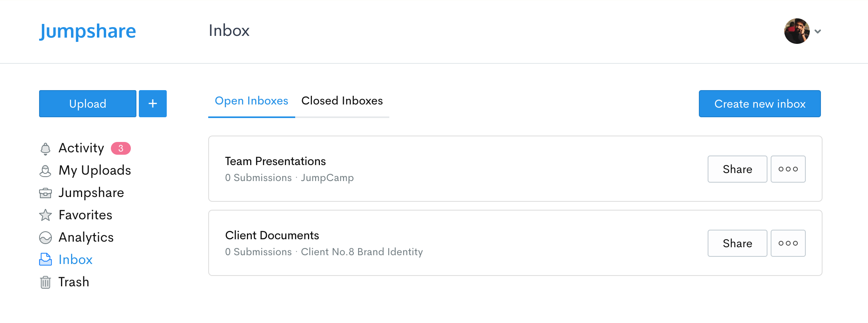Click the Activity notification badge showing 3
This screenshot has height=323, width=868.
coord(121,148)
